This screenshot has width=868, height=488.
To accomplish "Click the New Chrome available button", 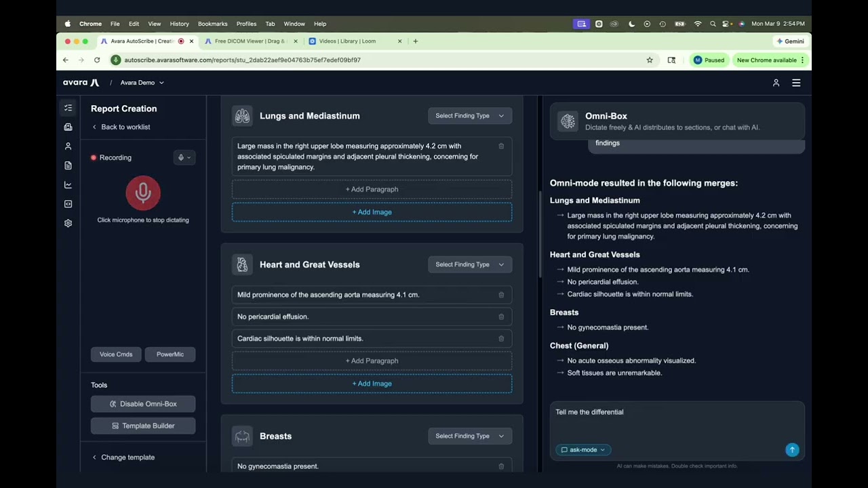I will tap(770, 60).
